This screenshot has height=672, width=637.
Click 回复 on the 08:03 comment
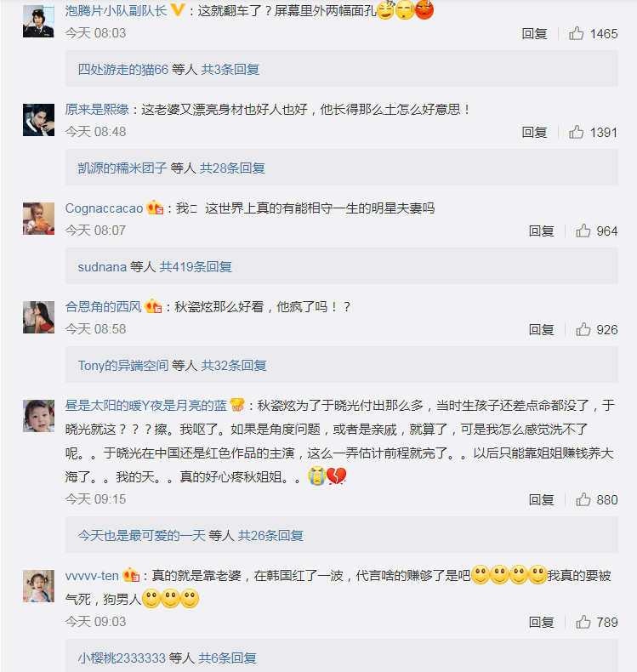pos(534,33)
